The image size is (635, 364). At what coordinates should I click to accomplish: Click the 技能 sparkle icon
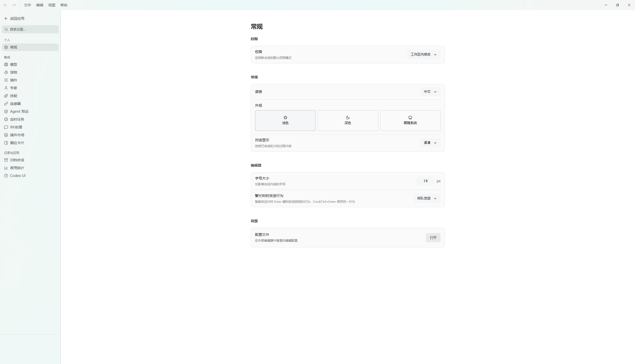[x=6, y=96]
